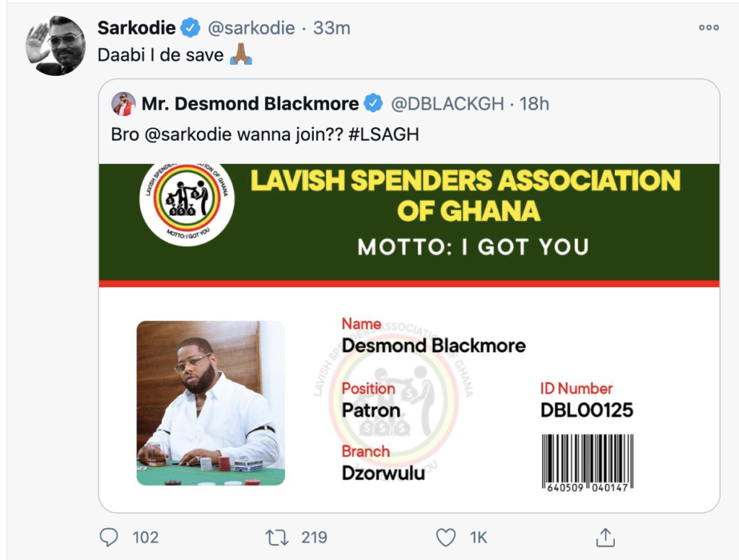Click Desmond Blackmore's verified badge
Screen dimensions: 739x560
(x=373, y=104)
